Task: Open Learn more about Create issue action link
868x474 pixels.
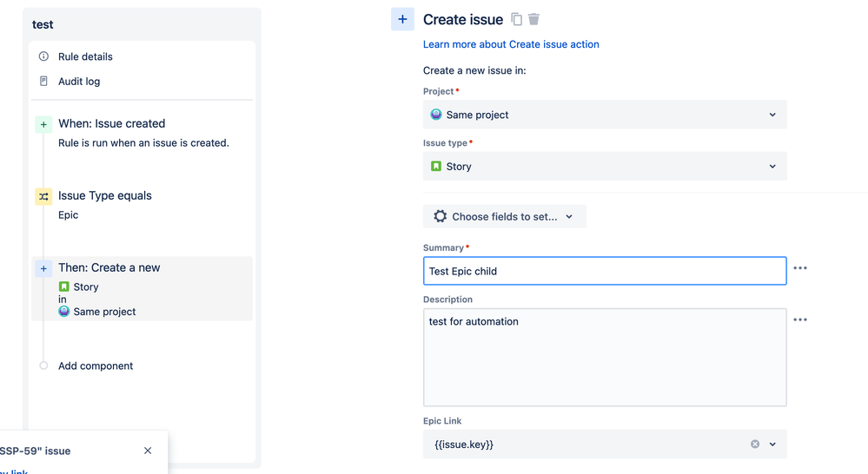Action: point(511,44)
